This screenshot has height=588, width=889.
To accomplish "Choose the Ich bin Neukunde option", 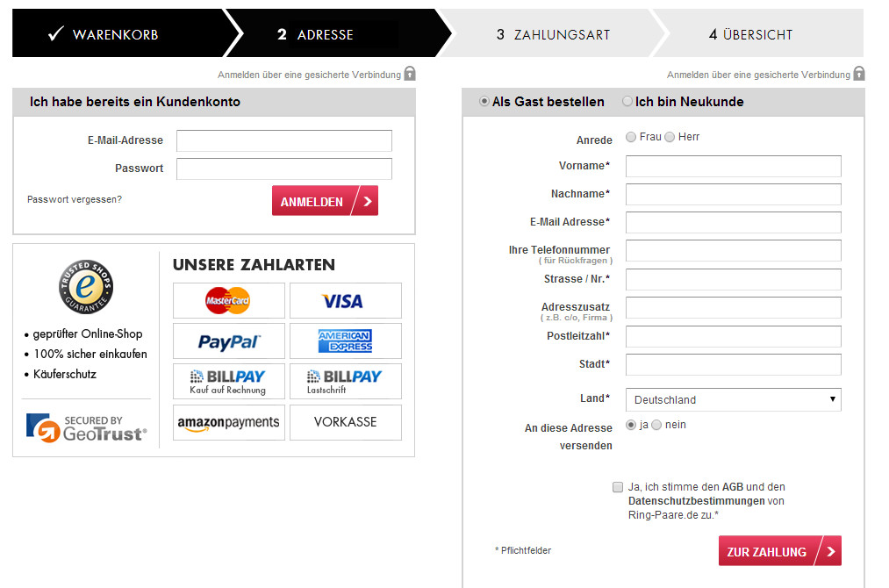I will pos(627,102).
